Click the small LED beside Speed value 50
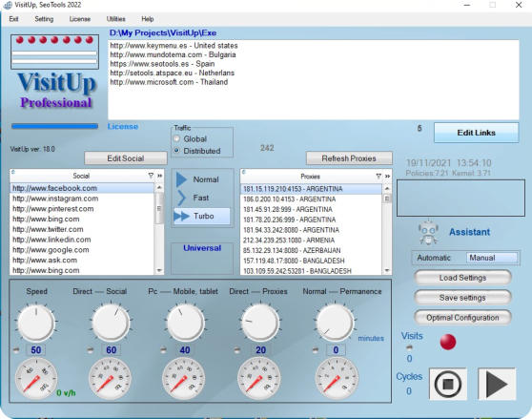Viewport: 532px width, 419px height. tap(16, 349)
